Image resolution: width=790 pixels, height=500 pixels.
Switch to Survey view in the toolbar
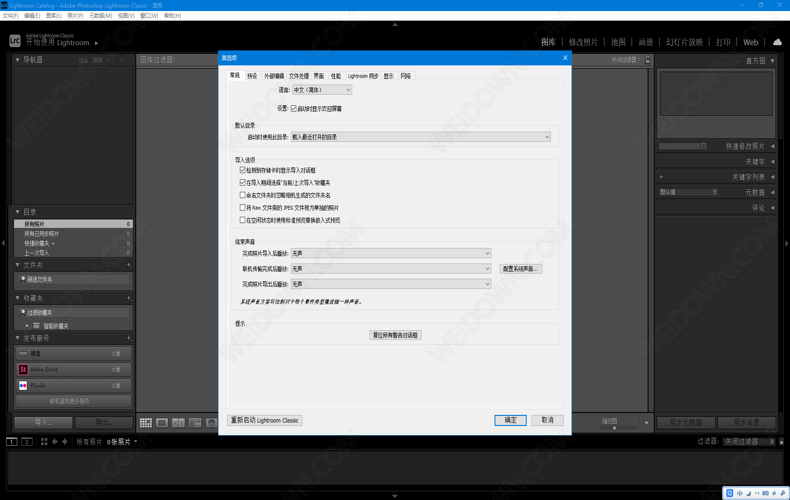coord(195,422)
